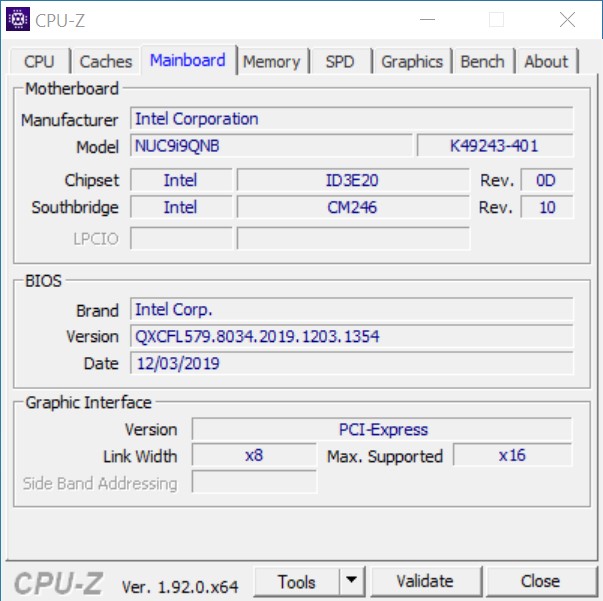Open the Bench tab

483,61
